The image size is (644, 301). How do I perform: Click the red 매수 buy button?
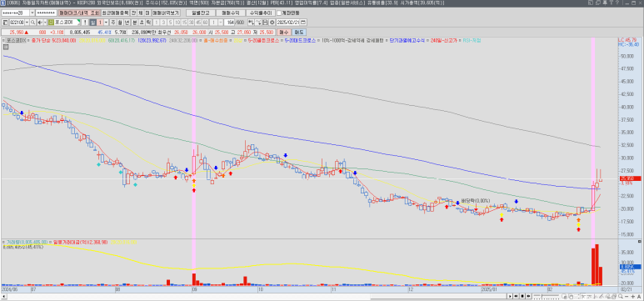click(x=284, y=32)
